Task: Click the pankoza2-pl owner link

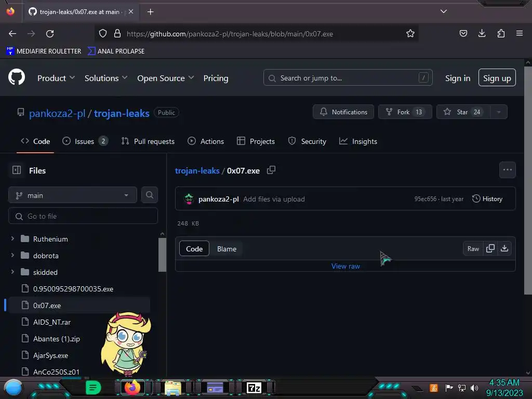Action: pyautogui.click(x=57, y=113)
